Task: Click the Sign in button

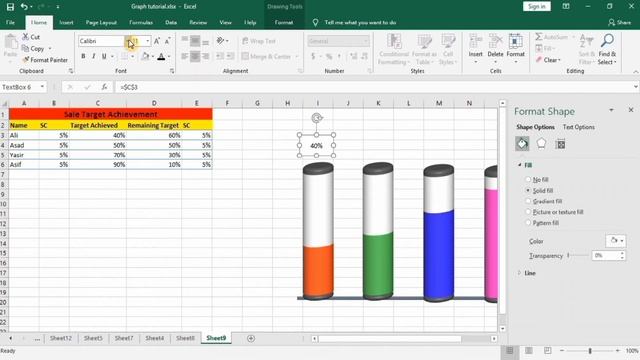Action: pos(537,7)
